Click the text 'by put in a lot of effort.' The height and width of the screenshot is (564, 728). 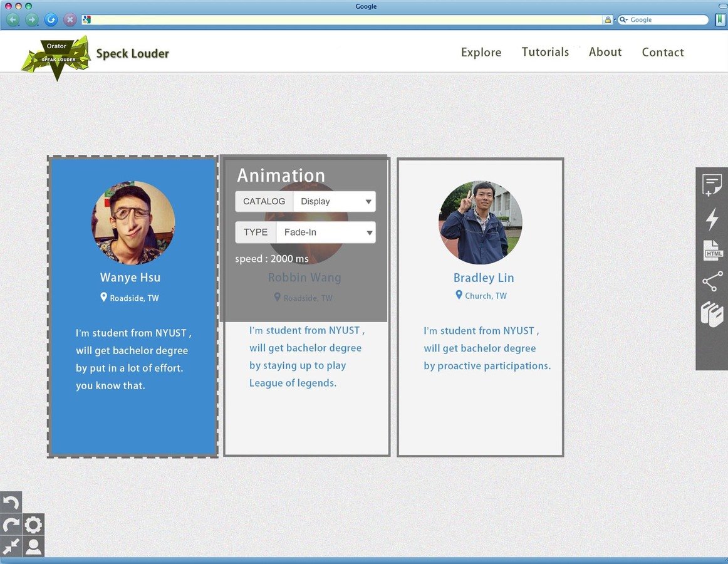point(130,368)
